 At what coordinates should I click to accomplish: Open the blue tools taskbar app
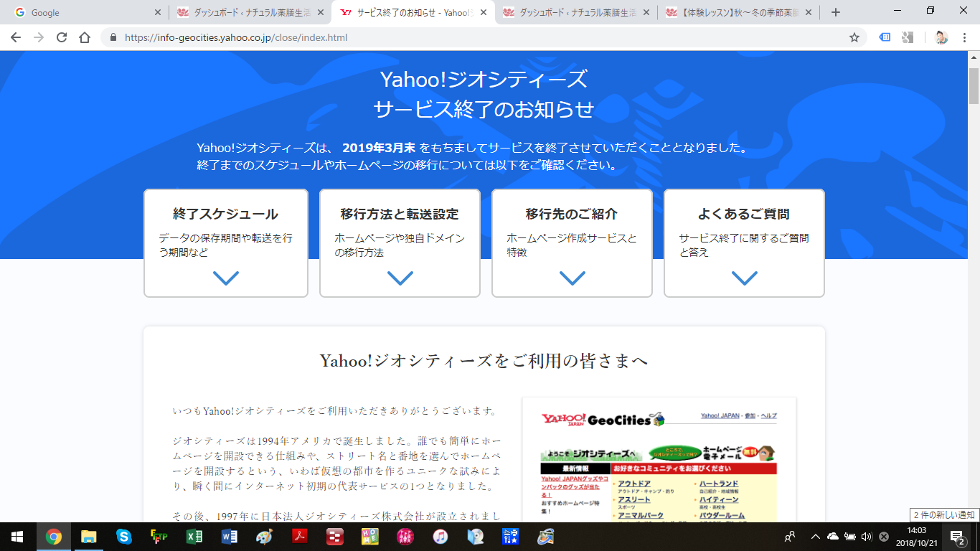[x=510, y=537]
